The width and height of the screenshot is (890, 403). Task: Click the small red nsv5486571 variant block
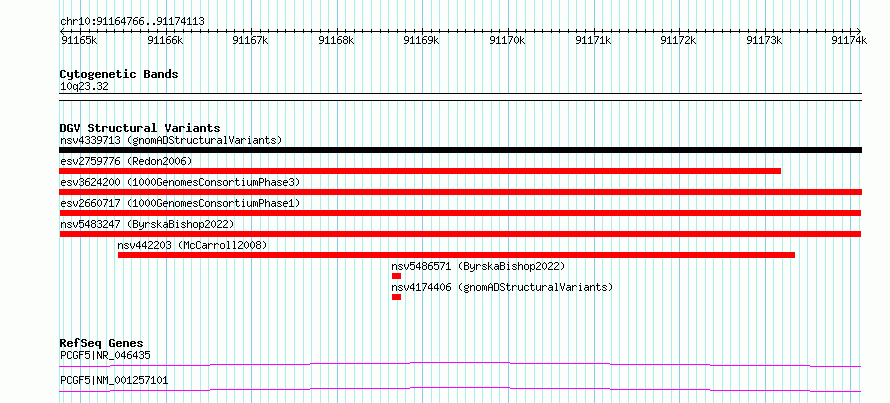coord(396,276)
